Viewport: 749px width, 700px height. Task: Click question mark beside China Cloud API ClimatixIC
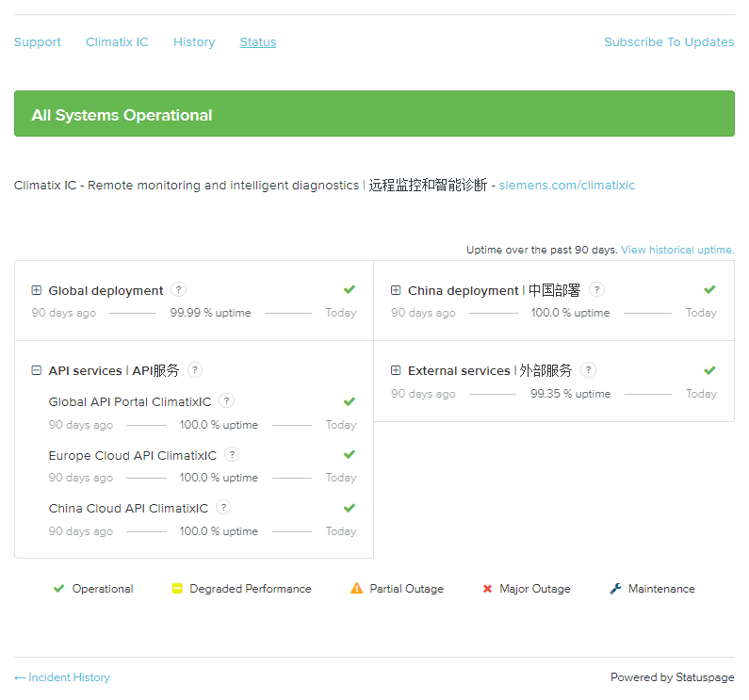click(223, 507)
